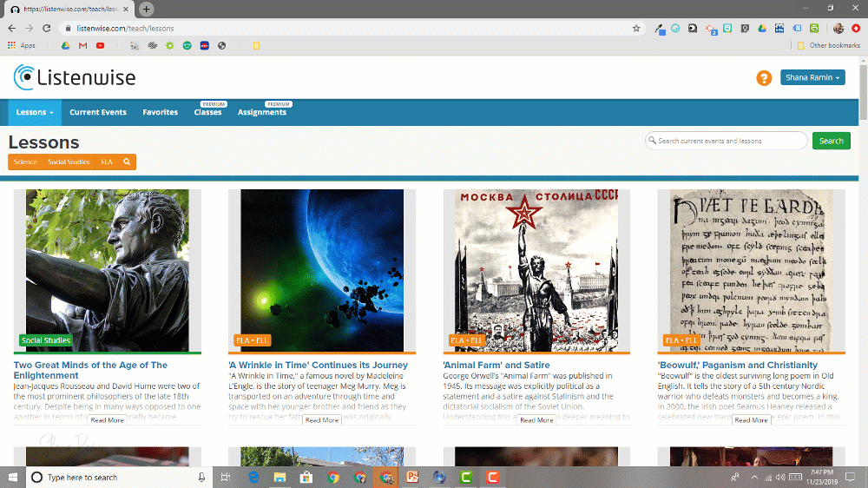Click the Beowulf manuscript thumbnail
The image size is (868, 488).
pyautogui.click(x=751, y=270)
